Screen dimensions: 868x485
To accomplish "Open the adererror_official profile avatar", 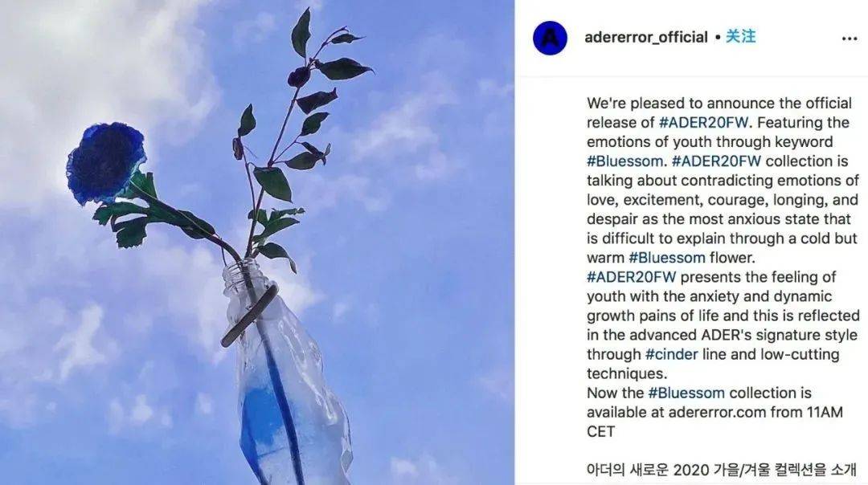I will (550, 39).
